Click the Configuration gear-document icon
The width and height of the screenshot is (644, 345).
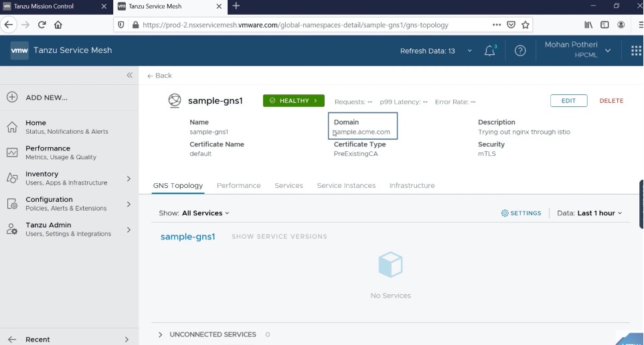point(12,204)
